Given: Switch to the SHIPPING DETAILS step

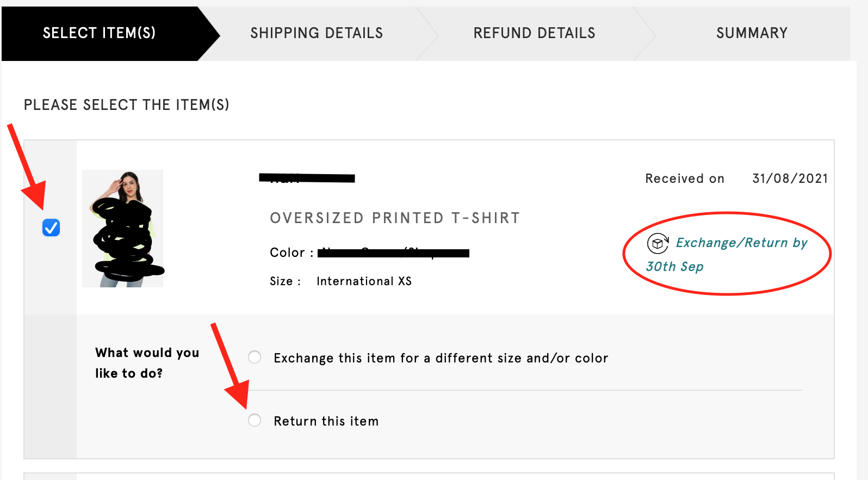Looking at the screenshot, I should pos(316,33).
